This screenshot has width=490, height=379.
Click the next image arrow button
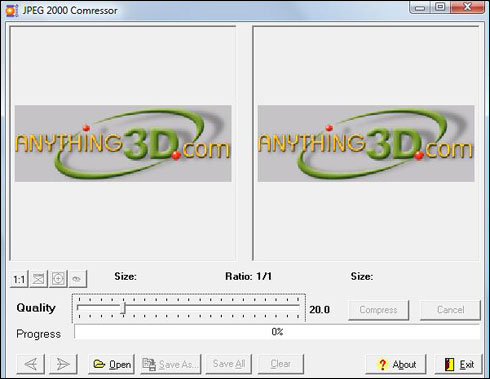point(63,364)
